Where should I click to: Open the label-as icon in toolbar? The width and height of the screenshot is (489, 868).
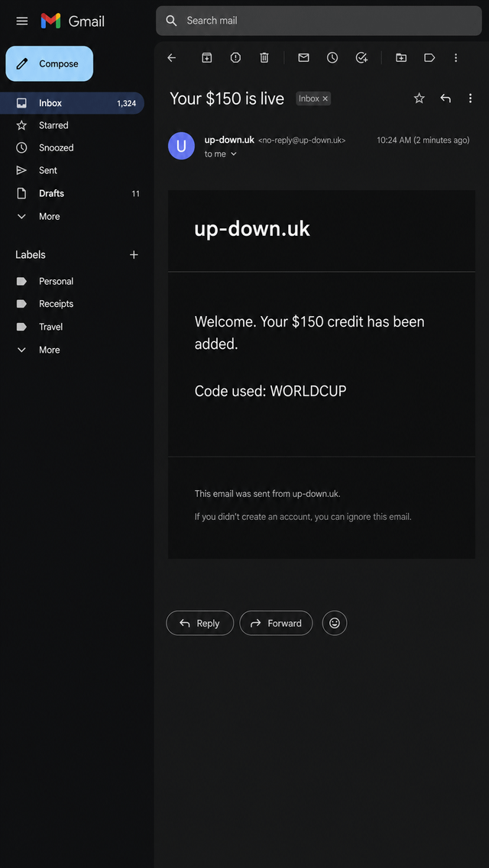(429, 57)
